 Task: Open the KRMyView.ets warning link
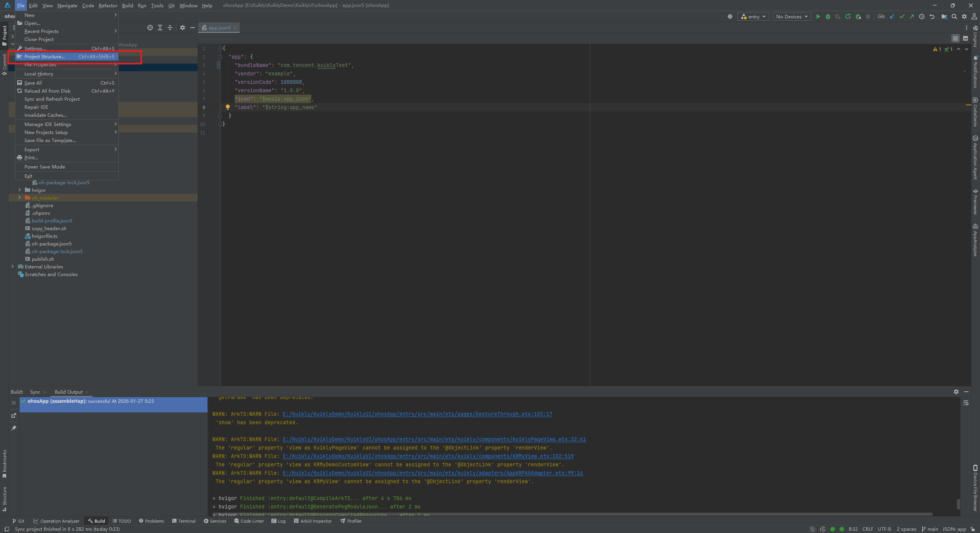click(x=428, y=456)
